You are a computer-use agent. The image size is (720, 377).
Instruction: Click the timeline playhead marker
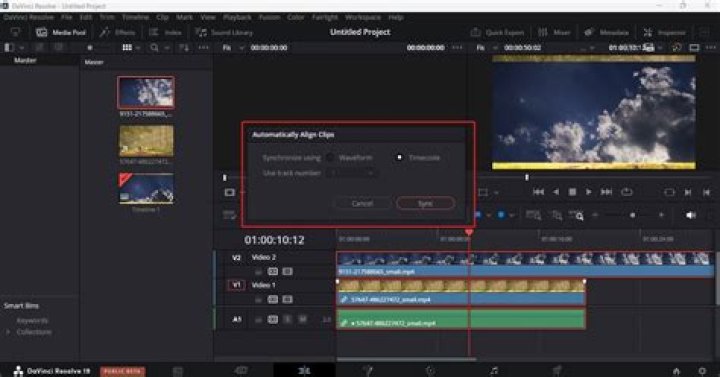tap(469, 232)
